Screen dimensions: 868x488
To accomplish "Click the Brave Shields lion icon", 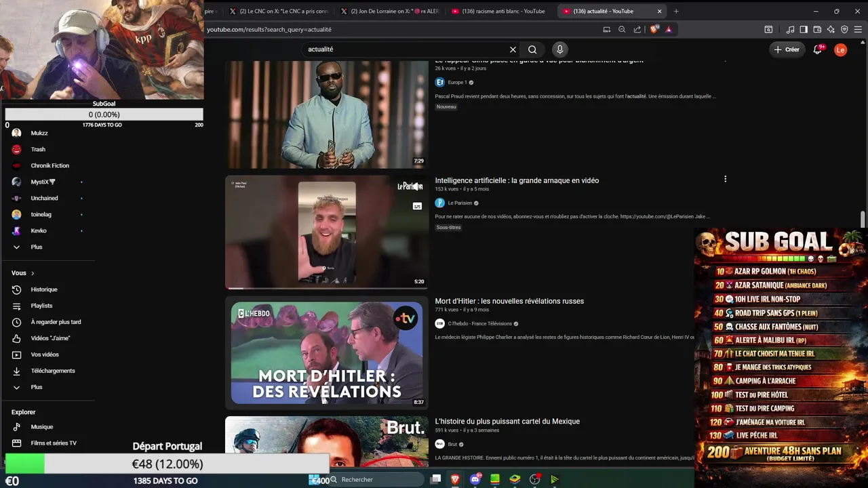I will 654,29.
